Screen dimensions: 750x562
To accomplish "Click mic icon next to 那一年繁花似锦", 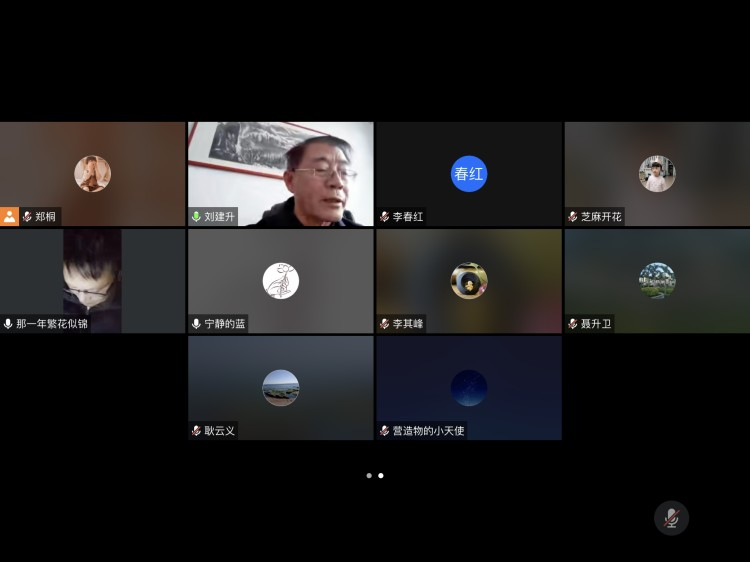I will [x=8, y=324].
